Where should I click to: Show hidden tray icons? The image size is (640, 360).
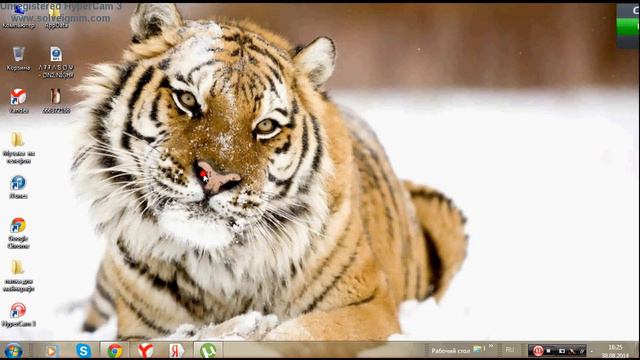pos(591,351)
